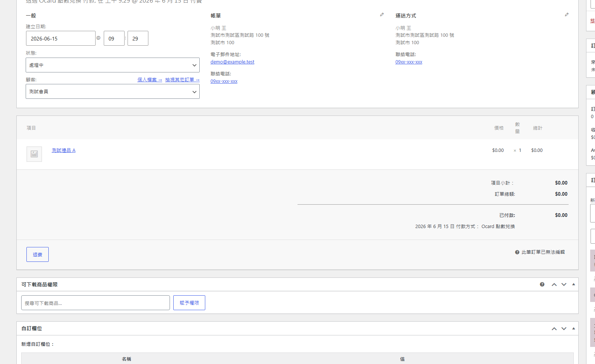Click shipping phone number link
This screenshot has width=595, height=364.
[409, 62]
